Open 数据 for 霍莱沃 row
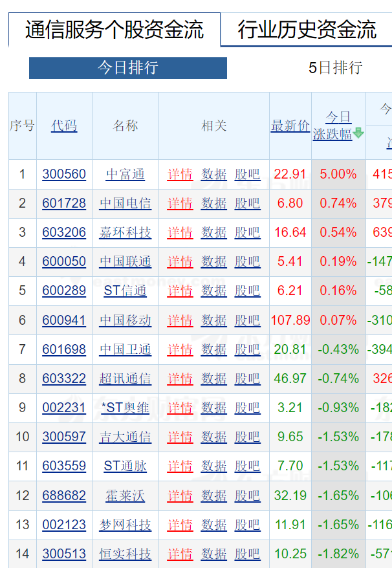Screen dimensions: 392x568 pos(213,496)
